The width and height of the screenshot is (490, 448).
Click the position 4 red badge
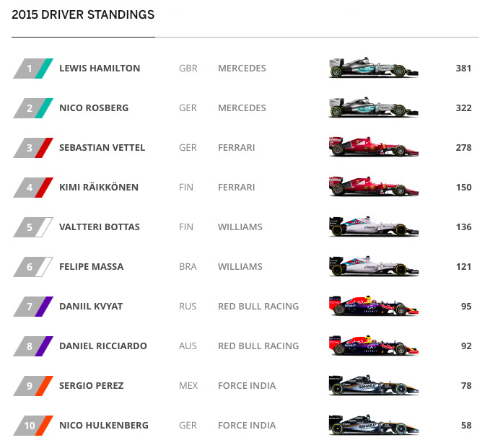32,188
